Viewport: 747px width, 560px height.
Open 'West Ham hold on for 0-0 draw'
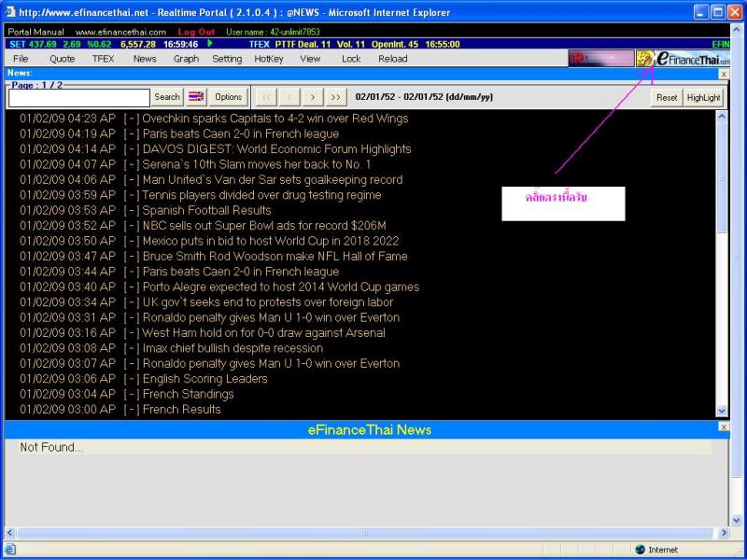pyautogui.click(x=263, y=332)
